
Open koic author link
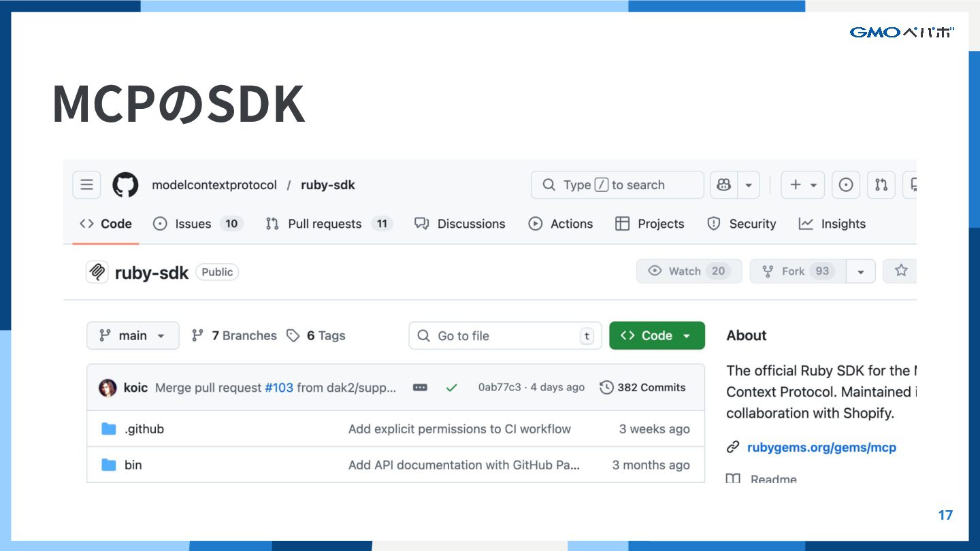[135, 388]
